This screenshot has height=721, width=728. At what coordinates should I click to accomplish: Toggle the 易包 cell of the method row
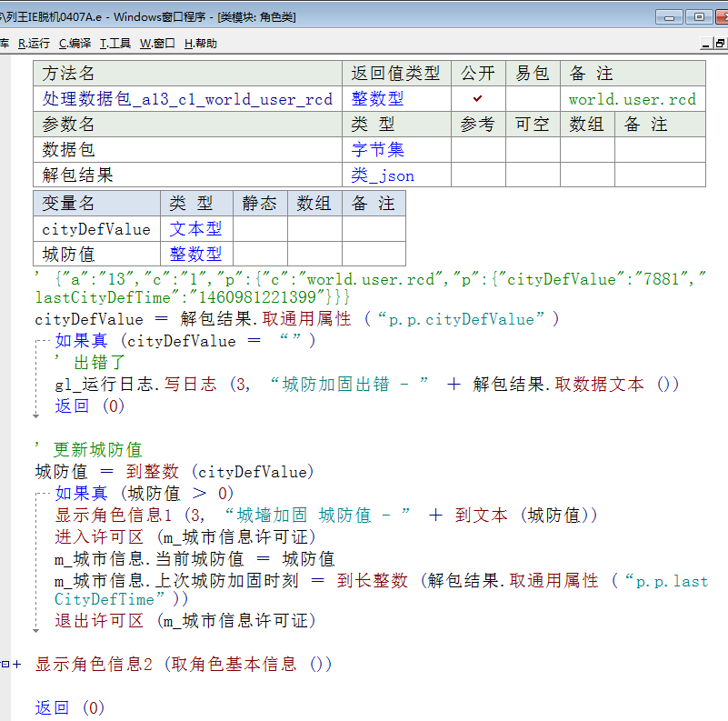(533, 99)
